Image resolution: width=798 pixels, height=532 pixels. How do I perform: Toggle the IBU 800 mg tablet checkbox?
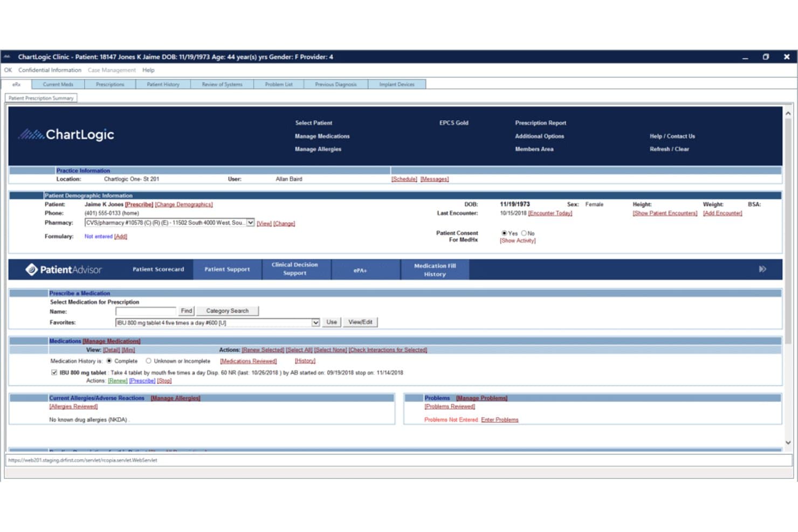pyautogui.click(x=54, y=372)
